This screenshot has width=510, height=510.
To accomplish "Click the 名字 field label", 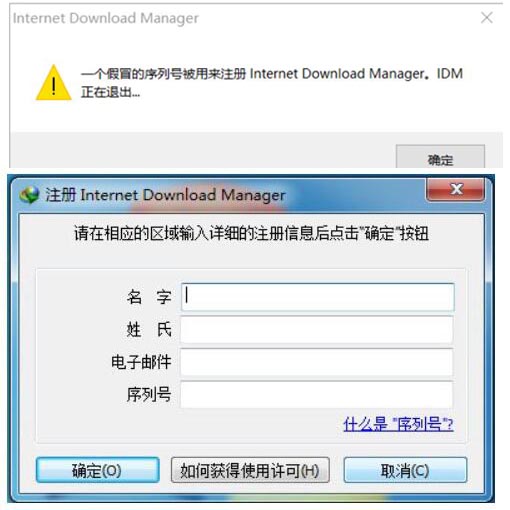I will click(149, 297).
